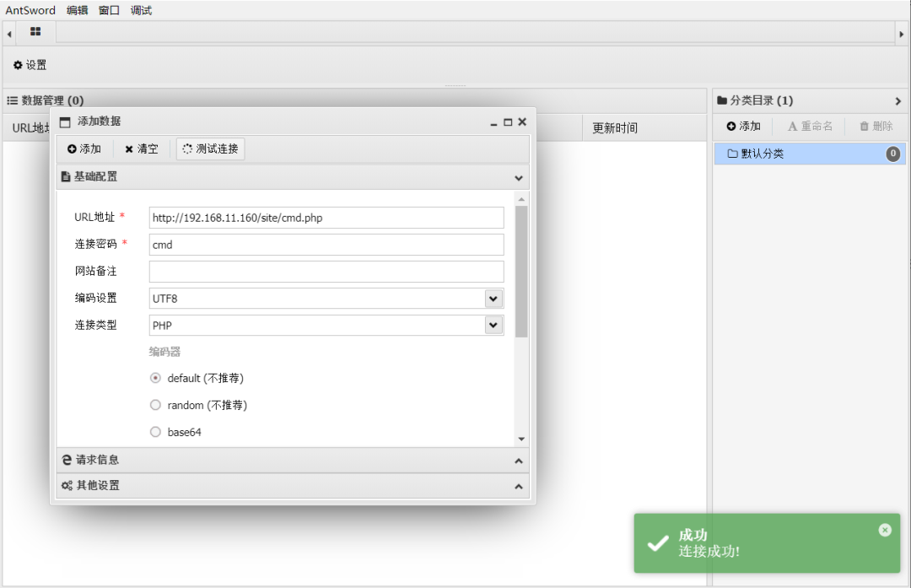Click the dialog scrollbar down arrow
Image resolution: width=911 pixels, height=588 pixels.
tap(521, 440)
